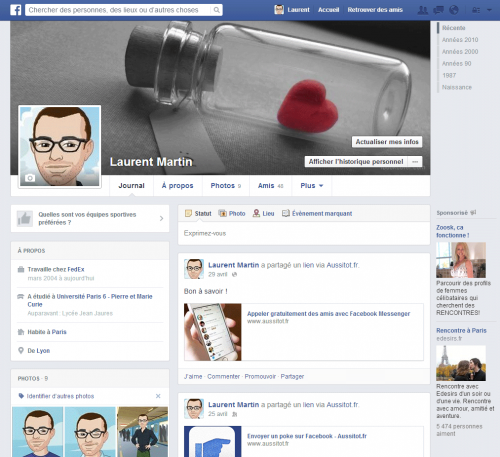The image size is (500, 457).
Task: Click the FedEx workplace link
Action: pyautogui.click(x=76, y=269)
